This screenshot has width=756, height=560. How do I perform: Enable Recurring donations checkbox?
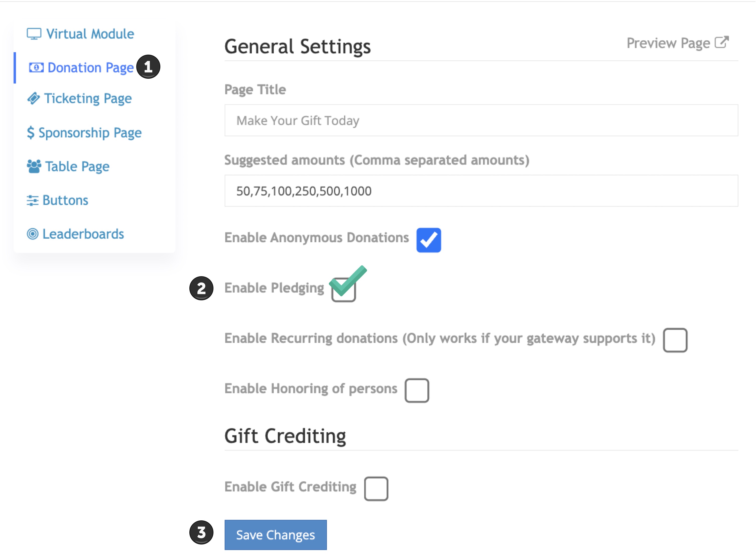pos(675,340)
